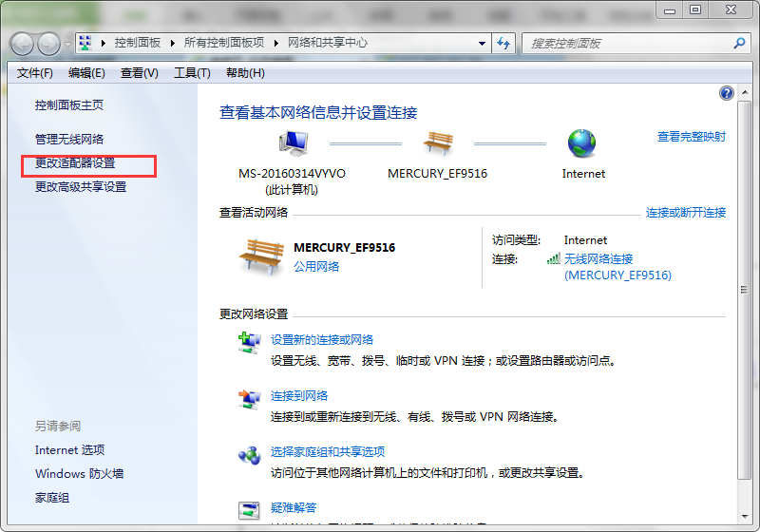The image size is (760, 532).
Task: Click the blue help question mark icon
Action: pos(727,93)
